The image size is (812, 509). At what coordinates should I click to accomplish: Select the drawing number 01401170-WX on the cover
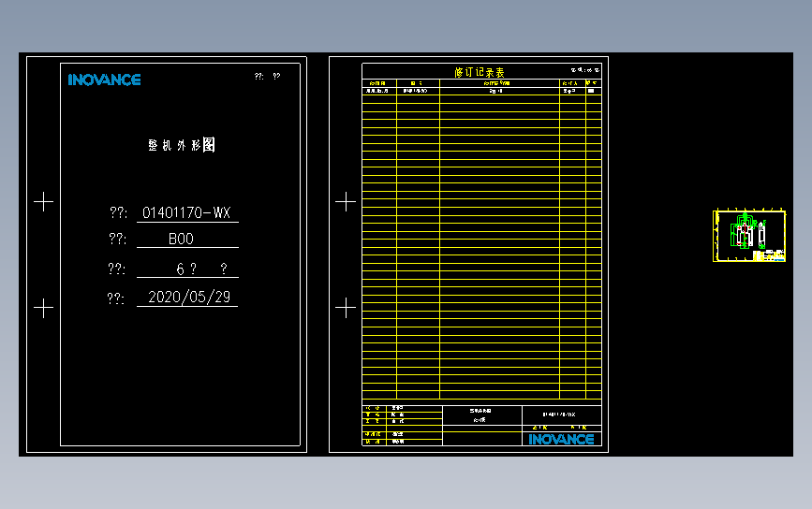point(186,212)
